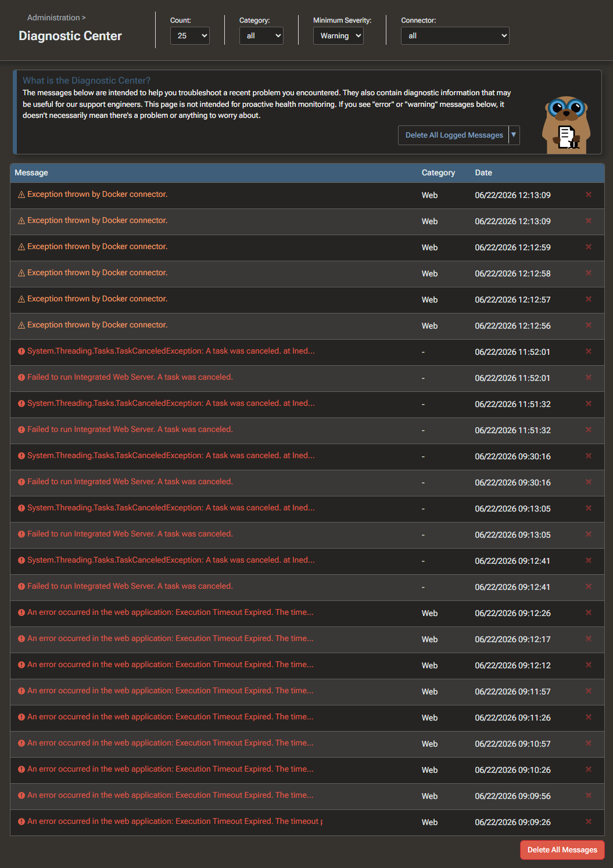Delete the TaskCanceledException entry logged at 11:52:01

pos(589,351)
